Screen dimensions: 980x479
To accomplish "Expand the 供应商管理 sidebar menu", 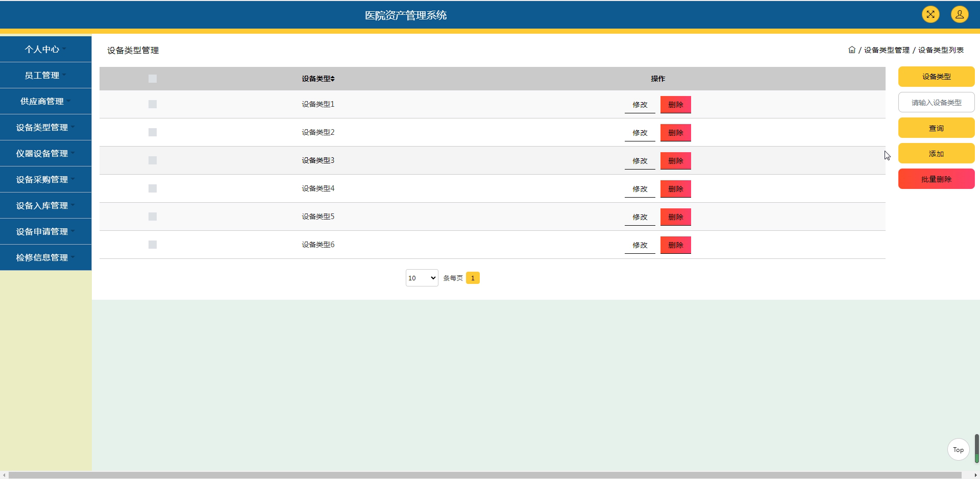I will pos(45,101).
